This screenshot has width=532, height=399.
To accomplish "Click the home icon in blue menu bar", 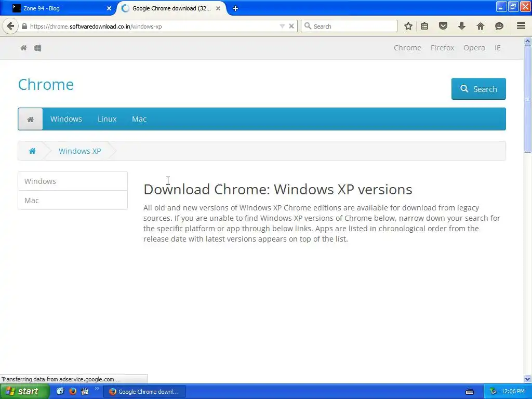I will pyautogui.click(x=30, y=119).
